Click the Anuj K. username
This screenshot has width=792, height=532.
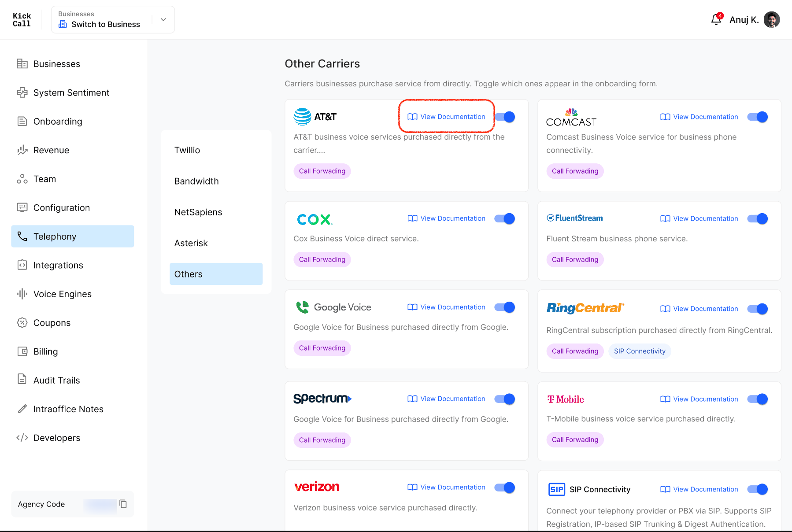pos(744,20)
